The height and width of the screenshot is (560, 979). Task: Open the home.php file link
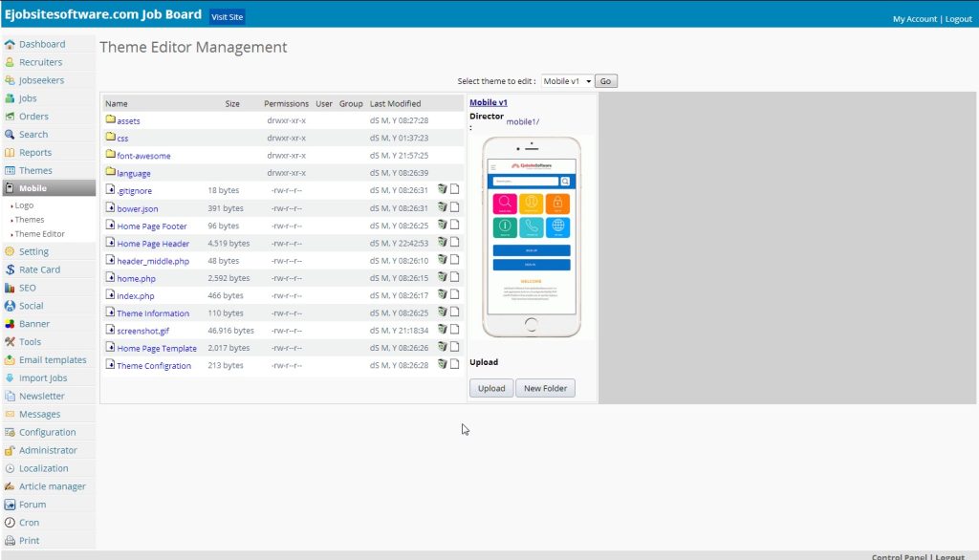[x=136, y=278]
